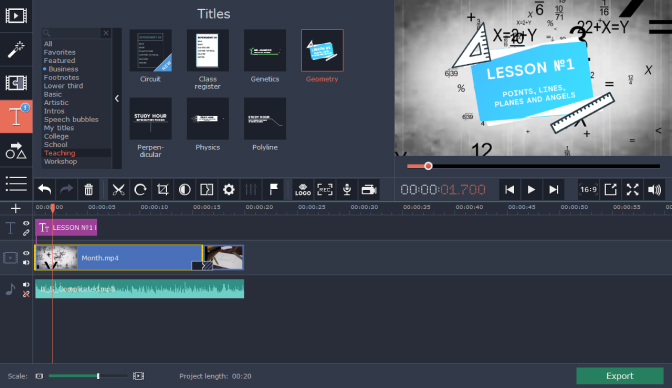Select the School titles category
Viewport: 672px width, 388px height.
tap(56, 144)
